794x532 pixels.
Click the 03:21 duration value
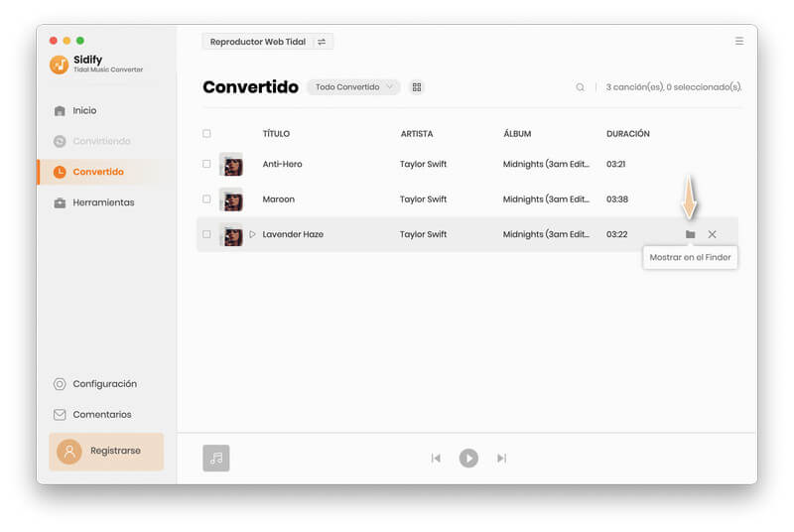615,164
